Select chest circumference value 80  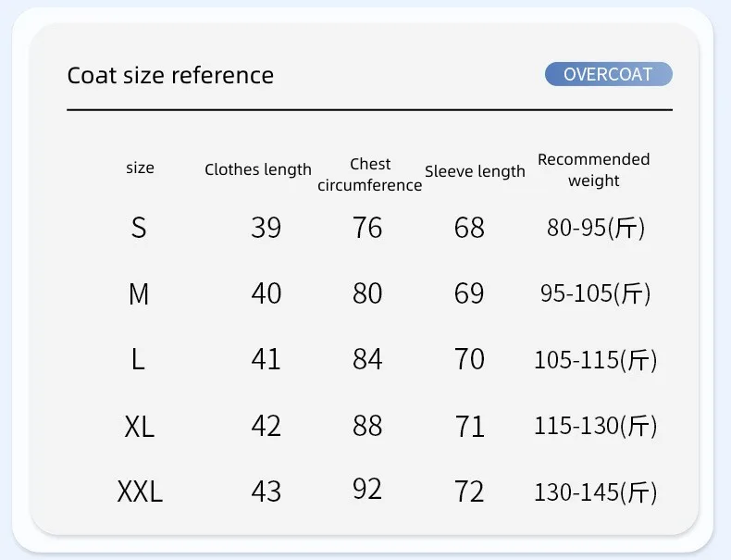click(367, 293)
